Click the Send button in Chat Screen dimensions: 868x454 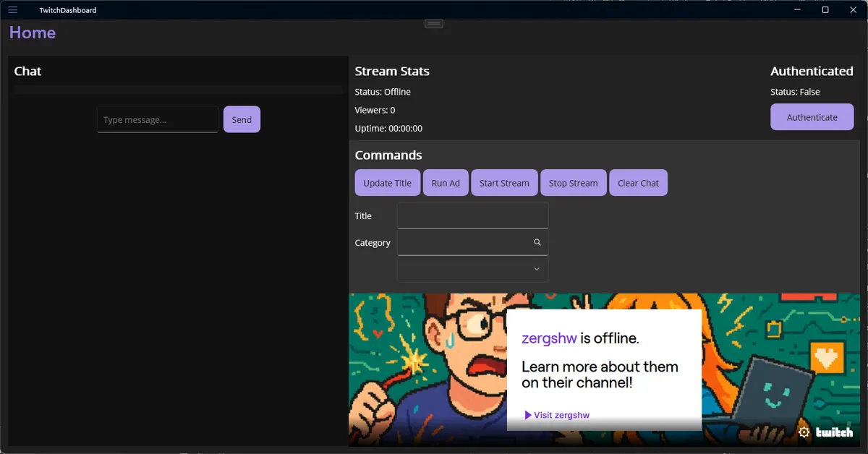pyautogui.click(x=242, y=119)
